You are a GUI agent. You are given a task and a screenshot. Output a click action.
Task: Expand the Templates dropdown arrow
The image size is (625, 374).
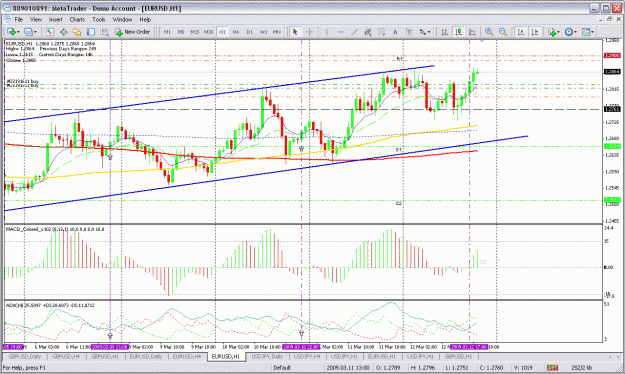592,32
